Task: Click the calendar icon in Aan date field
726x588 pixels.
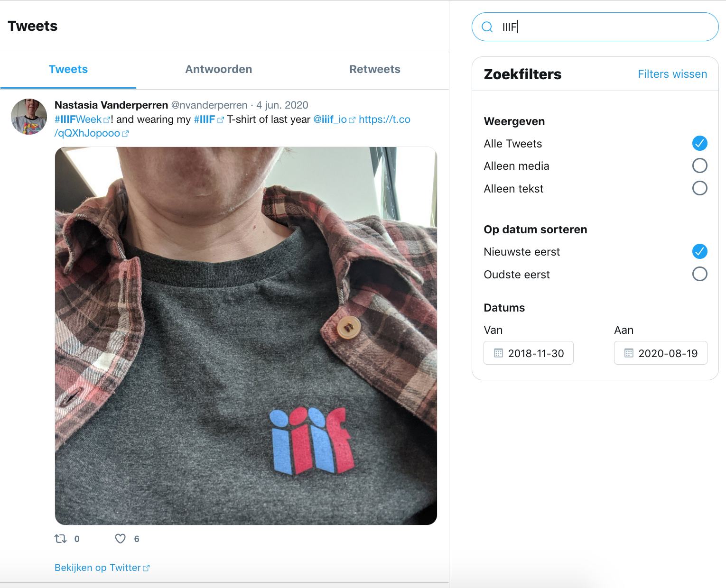Action: [629, 353]
